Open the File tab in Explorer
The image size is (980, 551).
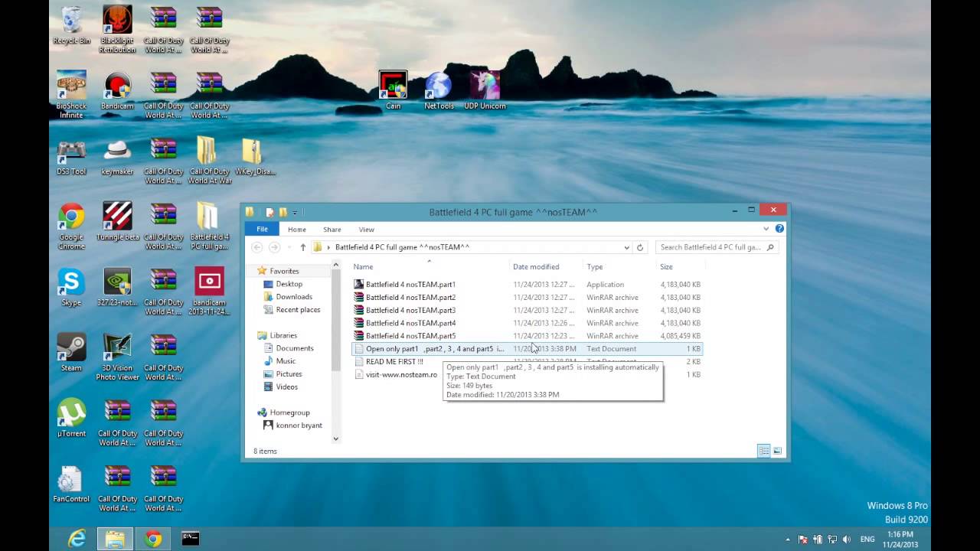coord(262,229)
